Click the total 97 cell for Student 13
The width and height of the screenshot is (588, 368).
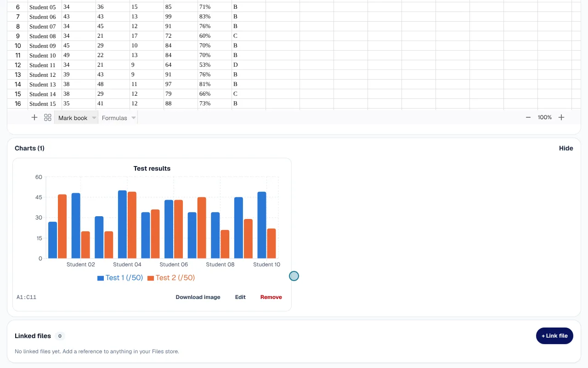(x=181, y=84)
